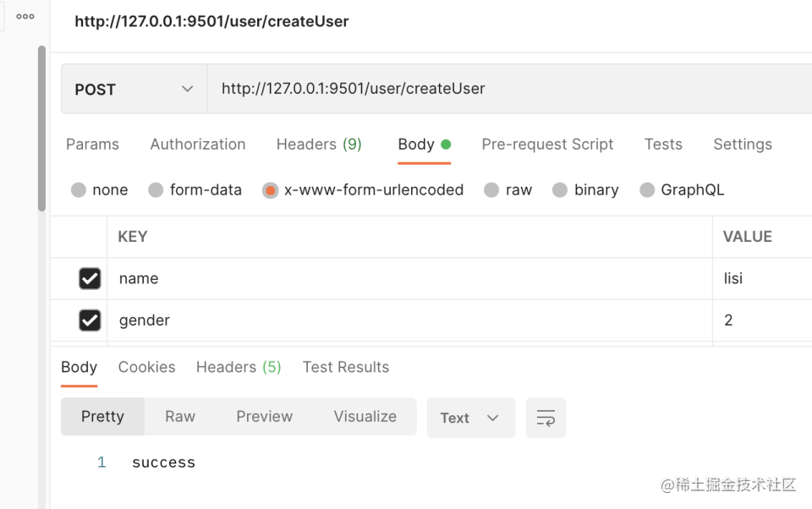Viewport: 812px width, 509px height.
Task: Click the lisi value cell
Action: 762,278
